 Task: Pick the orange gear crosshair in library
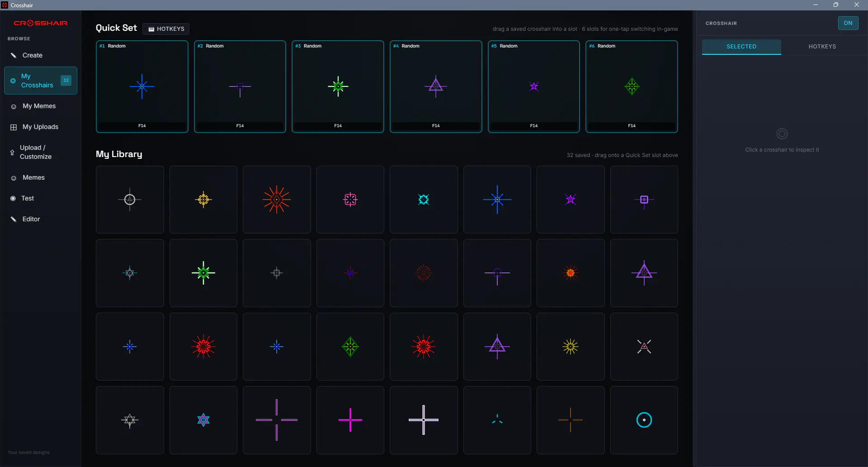click(x=203, y=200)
